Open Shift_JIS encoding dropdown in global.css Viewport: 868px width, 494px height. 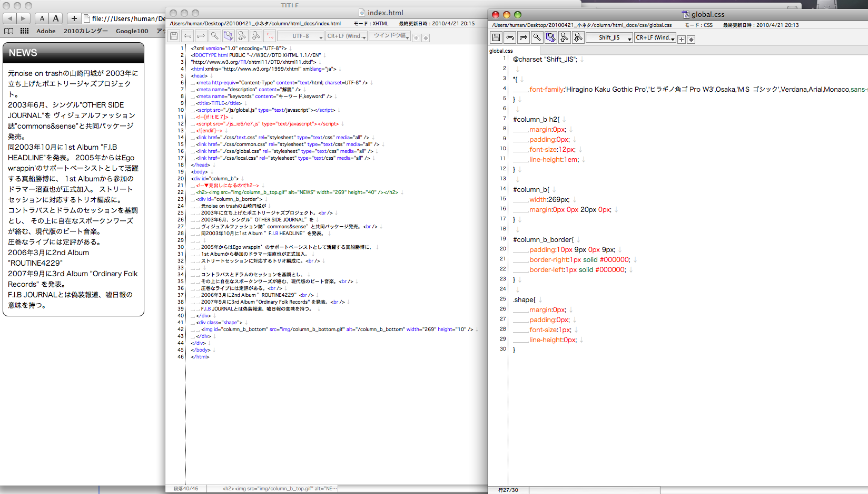pyautogui.click(x=609, y=37)
